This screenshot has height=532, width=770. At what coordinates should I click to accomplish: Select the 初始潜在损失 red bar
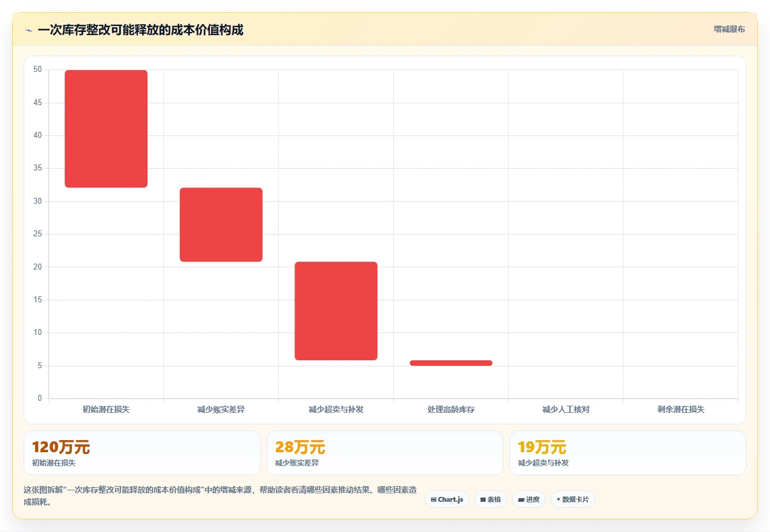tap(106, 129)
